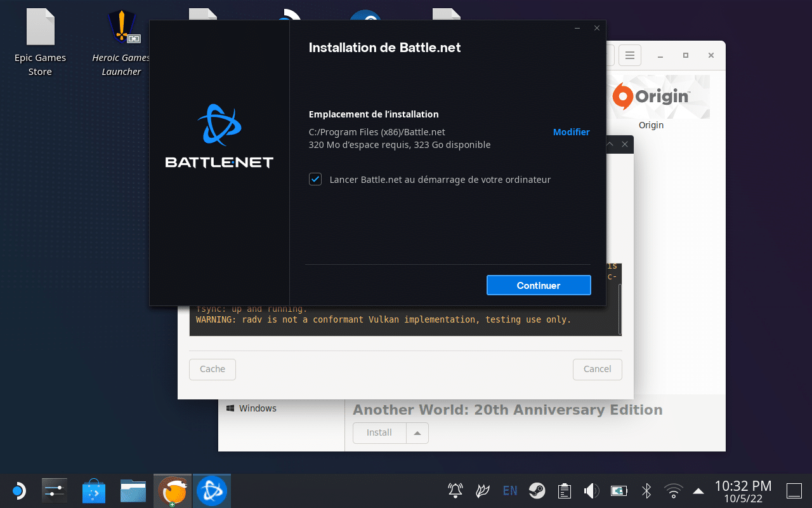Screen dimensions: 812x508
Task: Open Discover store from taskbar
Action: tap(94, 490)
